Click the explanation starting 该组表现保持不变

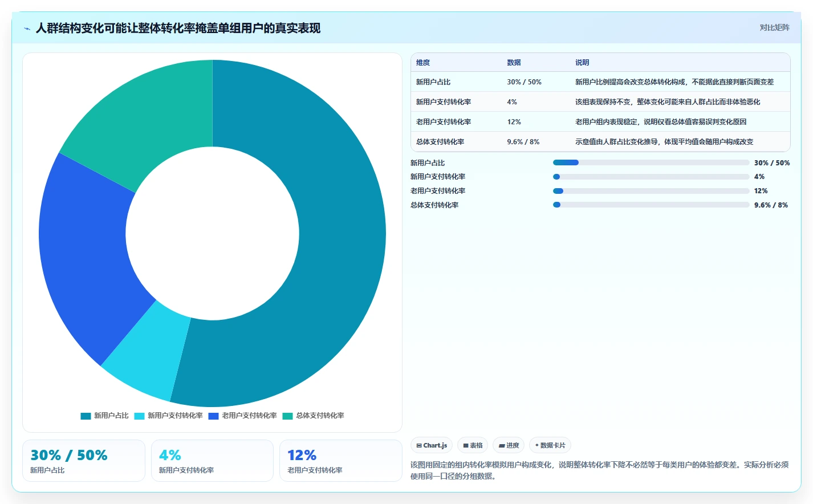coord(668,102)
